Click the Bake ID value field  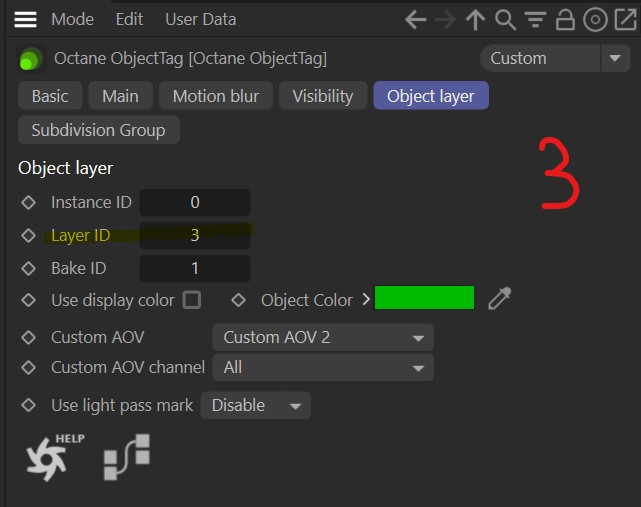195,269
